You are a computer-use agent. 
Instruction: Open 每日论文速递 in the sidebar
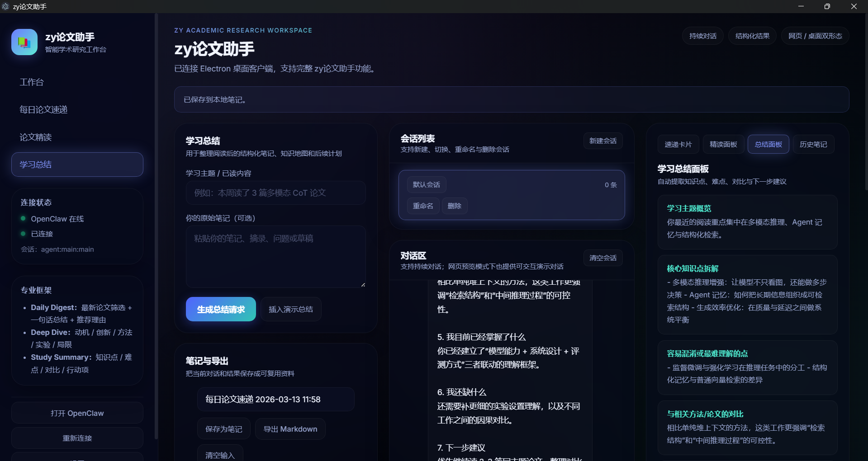tap(77, 110)
